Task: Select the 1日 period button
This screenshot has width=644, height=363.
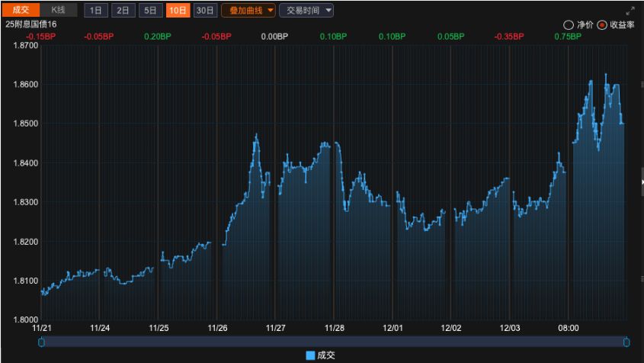Action: pyautogui.click(x=95, y=11)
